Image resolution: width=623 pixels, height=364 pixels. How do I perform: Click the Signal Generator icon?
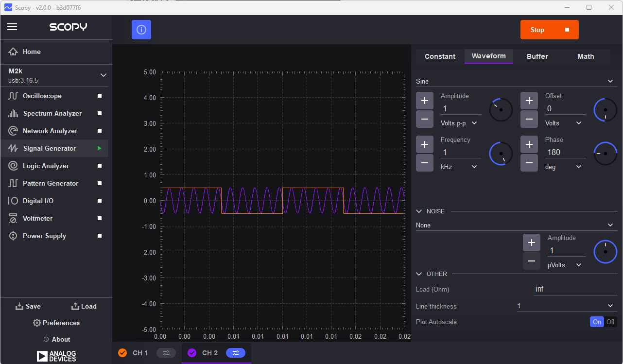pyautogui.click(x=13, y=148)
